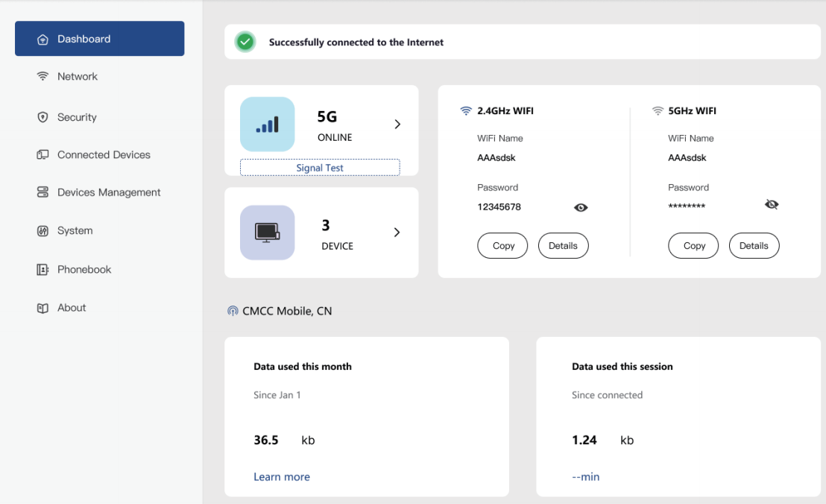Copy the 2.4GHz WiFi password
Screen dimensions: 826x504
(x=502, y=245)
